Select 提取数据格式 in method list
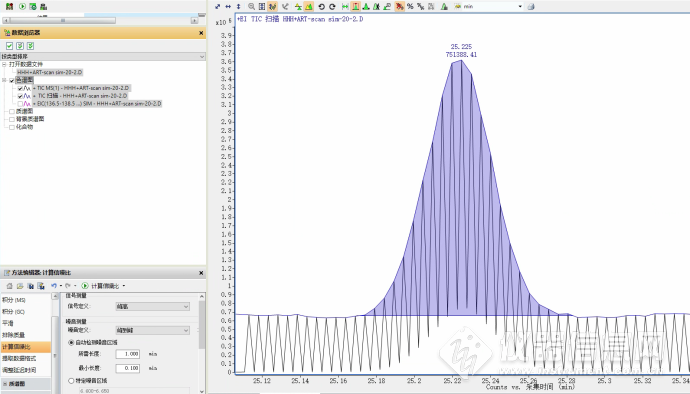This screenshot has width=690, height=394. (19, 358)
